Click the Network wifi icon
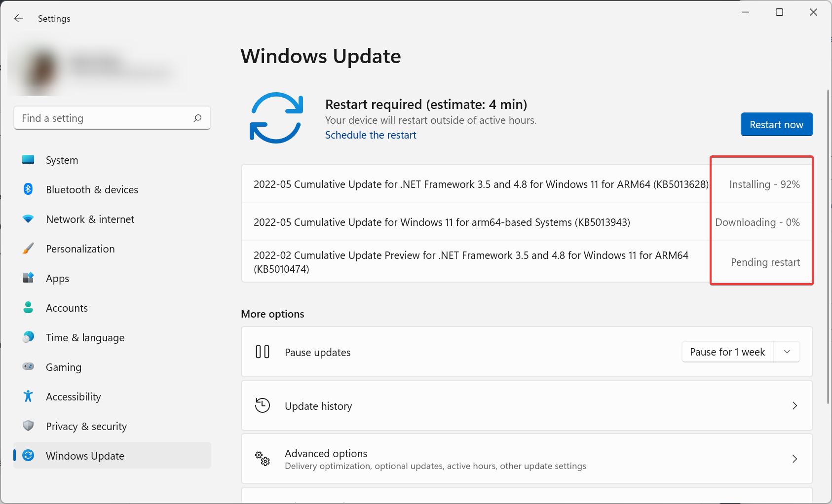The width and height of the screenshot is (832, 504). coord(28,219)
